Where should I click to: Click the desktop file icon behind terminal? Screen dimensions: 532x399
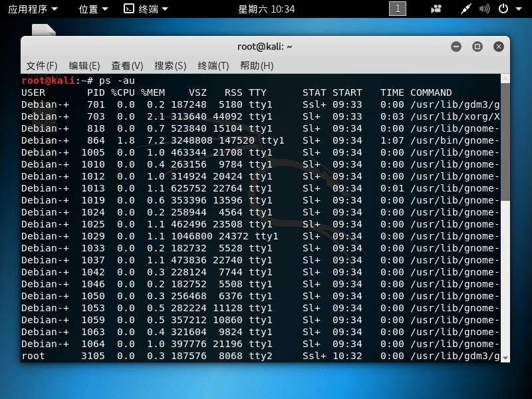44,30
